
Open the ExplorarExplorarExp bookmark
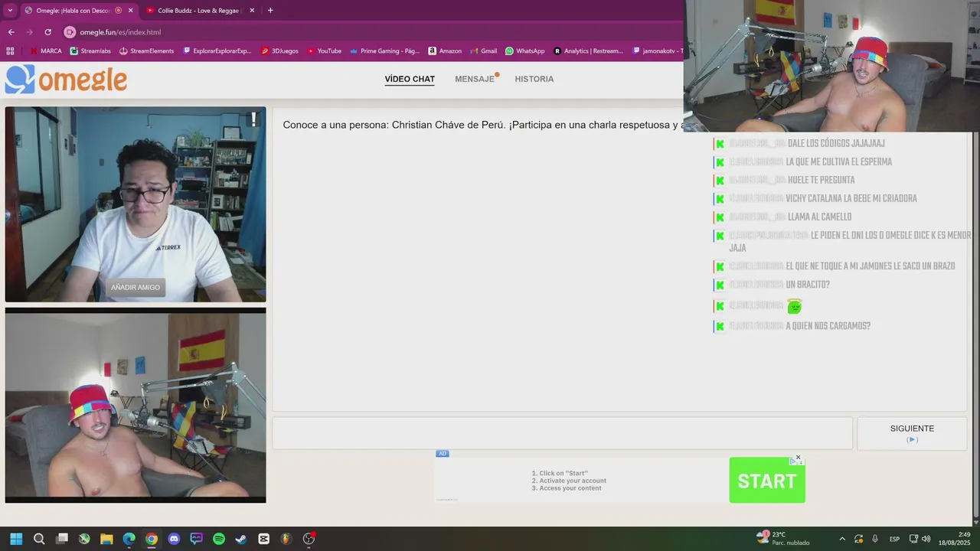(x=217, y=51)
